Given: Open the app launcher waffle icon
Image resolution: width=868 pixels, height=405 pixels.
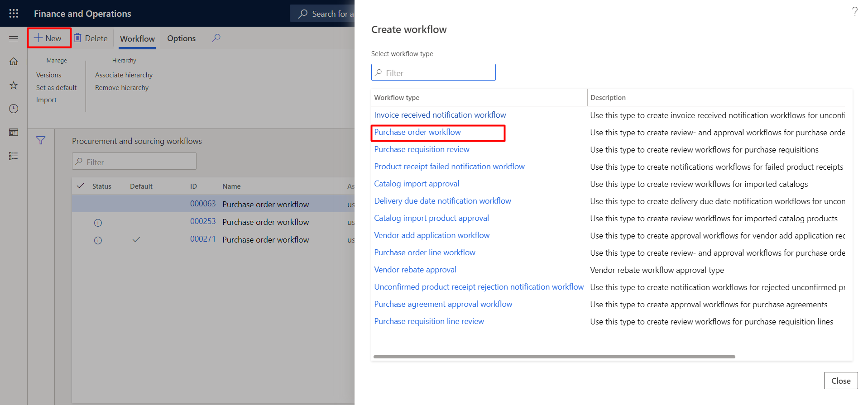Looking at the screenshot, I should [x=14, y=14].
